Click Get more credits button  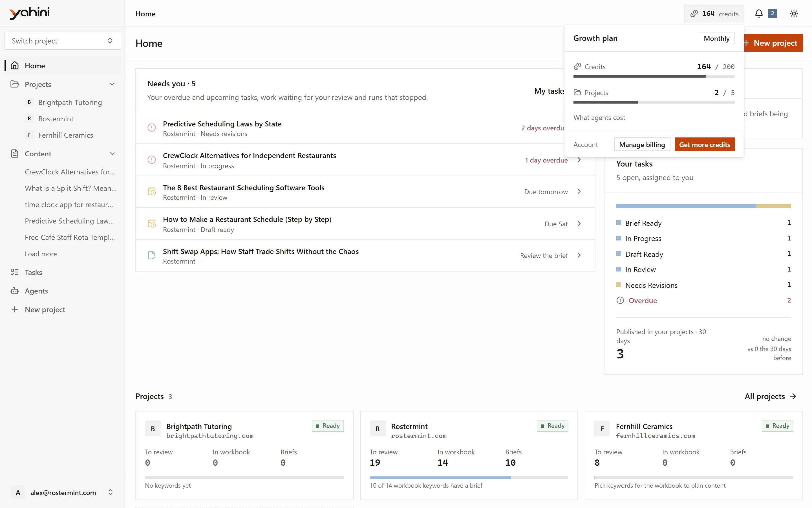[705, 144]
